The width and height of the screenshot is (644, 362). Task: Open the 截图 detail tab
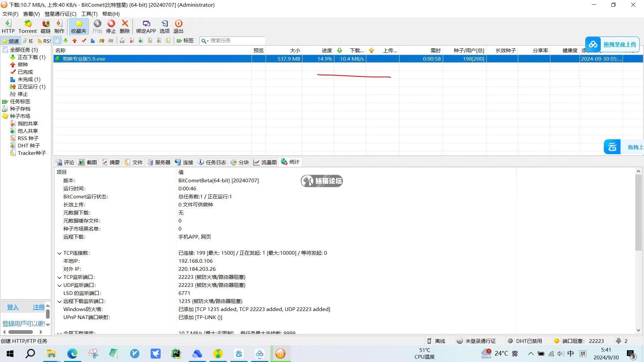tap(88, 162)
